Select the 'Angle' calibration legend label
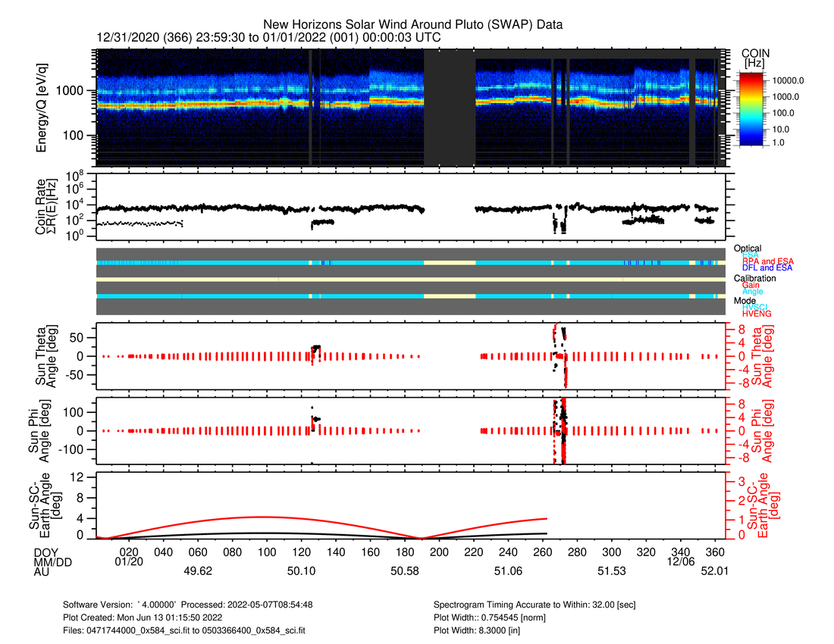 tap(752, 292)
